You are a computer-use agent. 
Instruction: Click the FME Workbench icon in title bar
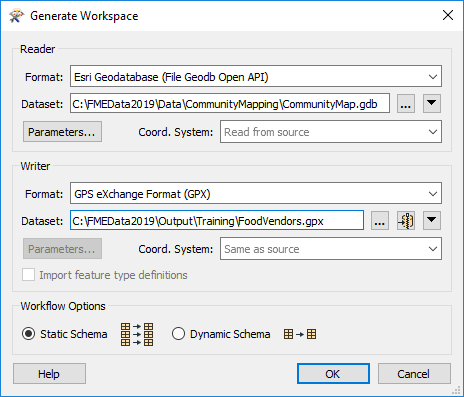tap(17, 16)
